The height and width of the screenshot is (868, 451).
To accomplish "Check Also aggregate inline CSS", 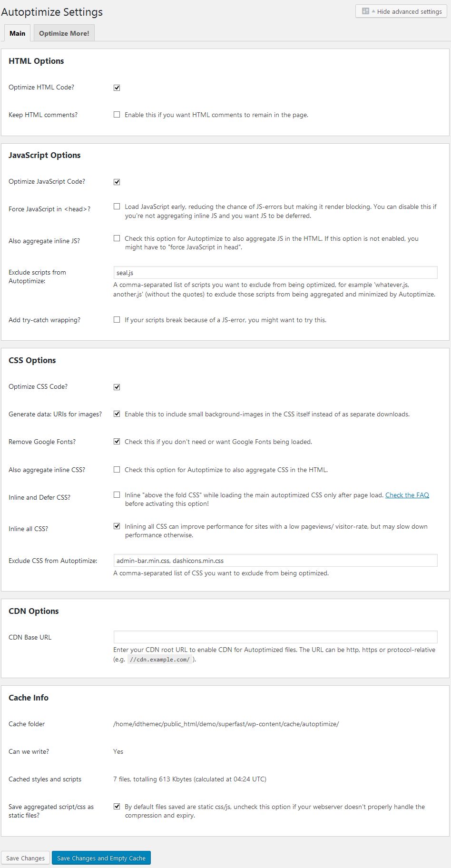I will pos(117,470).
